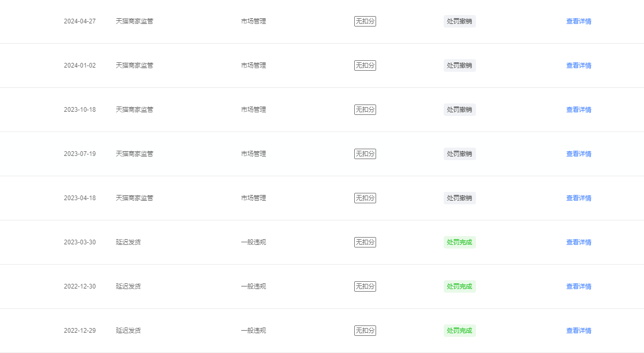
Task: Click 查看详情 in the 2023-07-19 row
Action: pos(578,154)
